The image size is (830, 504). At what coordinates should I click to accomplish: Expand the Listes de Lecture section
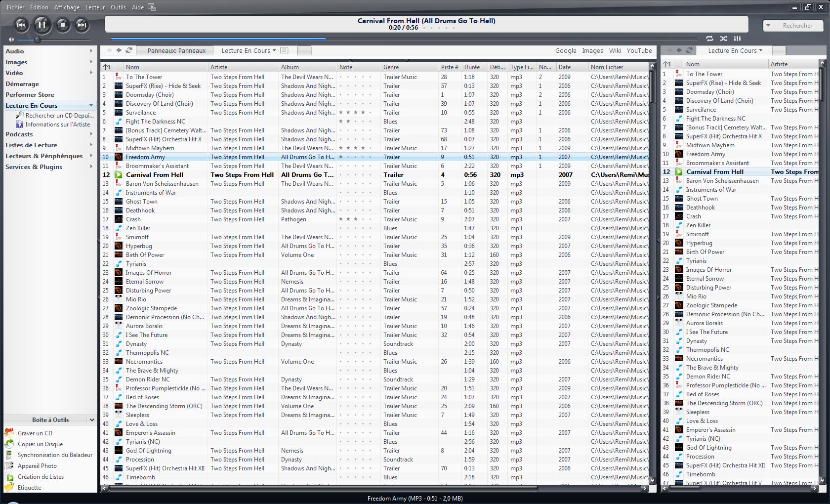tap(91, 145)
